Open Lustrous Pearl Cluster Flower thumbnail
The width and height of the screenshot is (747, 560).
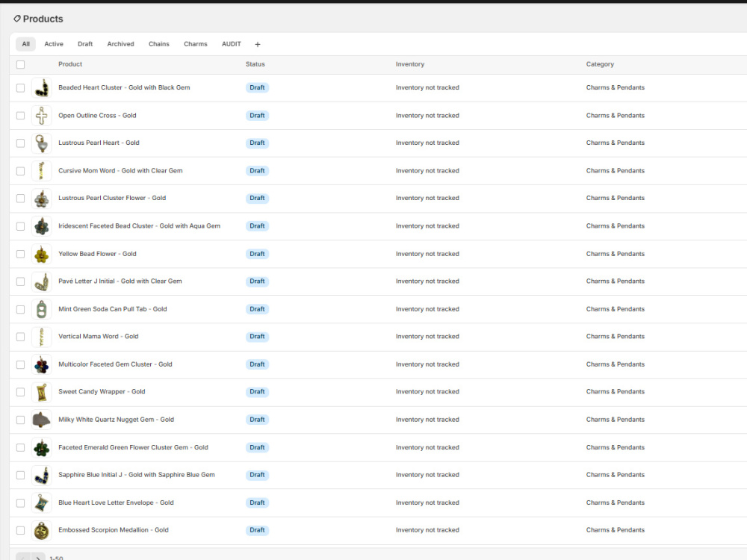(41, 198)
